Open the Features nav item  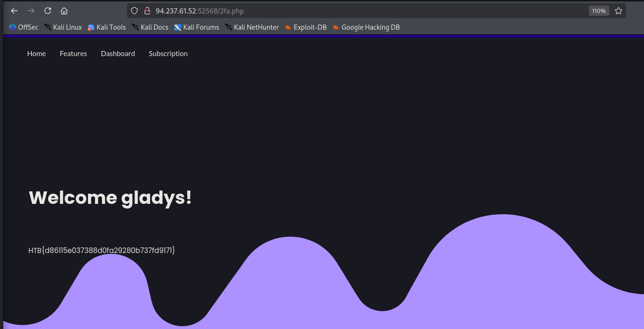[x=73, y=54]
